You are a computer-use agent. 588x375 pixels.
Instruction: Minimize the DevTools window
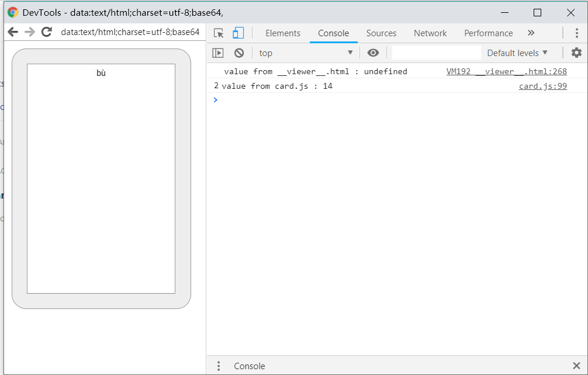504,12
